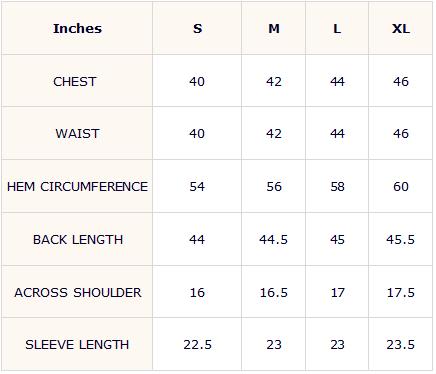Viewport: 436px width, 374px height.
Task: Select the L size column header
Action: pyautogui.click(x=337, y=29)
